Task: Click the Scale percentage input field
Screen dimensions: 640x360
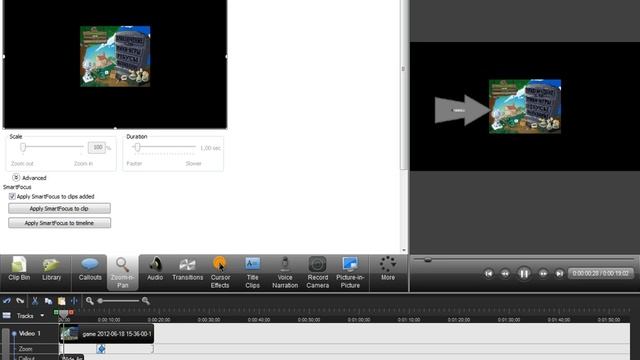Action: (97, 147)
